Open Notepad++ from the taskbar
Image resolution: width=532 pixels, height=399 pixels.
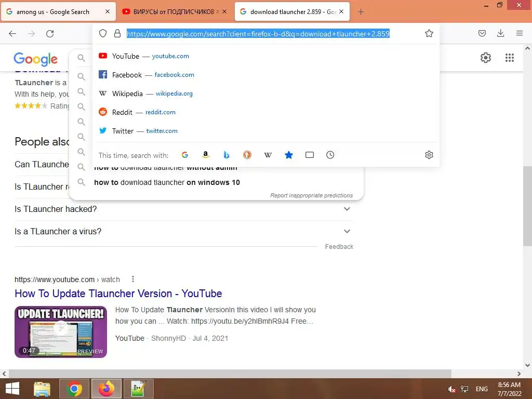tap(139, 389)
